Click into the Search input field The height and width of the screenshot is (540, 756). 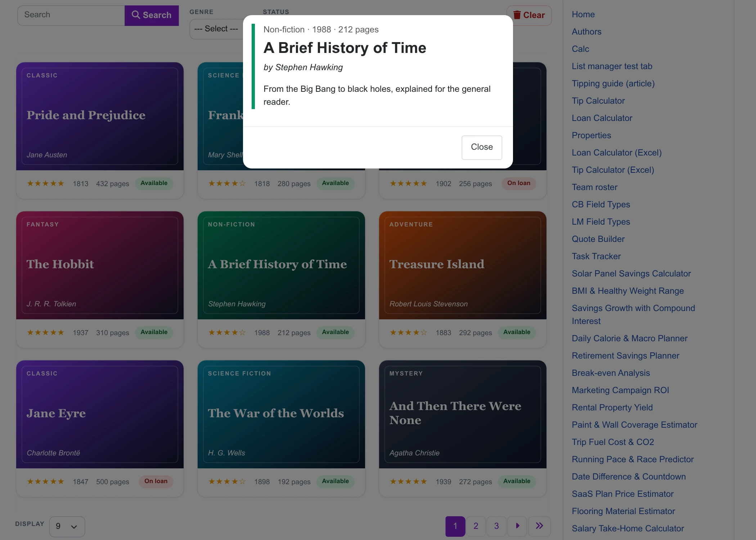pyautogui.click(x=71, y=15)
